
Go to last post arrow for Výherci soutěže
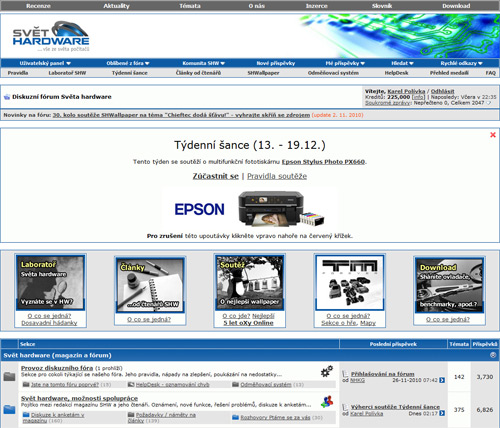coord(442,413)
